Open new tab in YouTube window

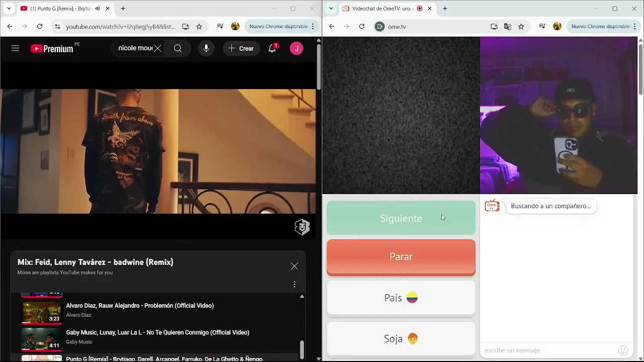(x=123, y=9)
